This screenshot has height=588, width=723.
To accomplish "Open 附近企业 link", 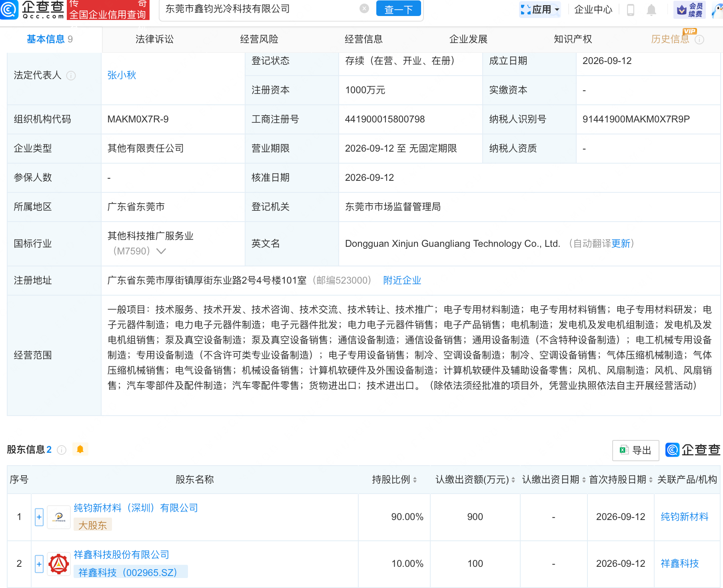I will pyautogui.click(x=402, y=280).
